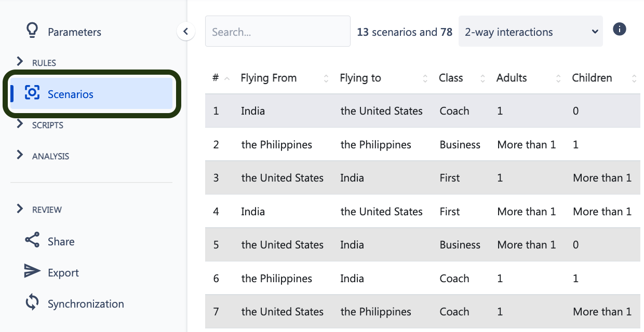Viewport: 644px width, 332px height.
Task: Open the info icon near interactions dropdown
Action: (x=619, y=30)
